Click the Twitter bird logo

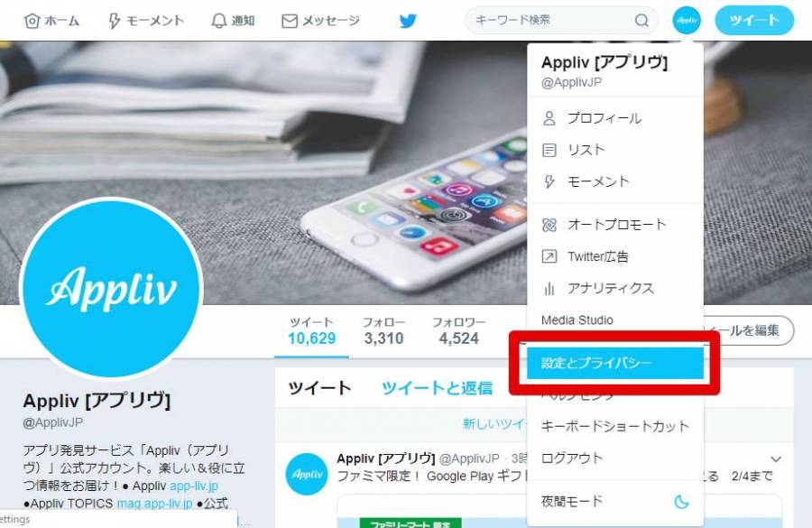[x=408, y=21]
